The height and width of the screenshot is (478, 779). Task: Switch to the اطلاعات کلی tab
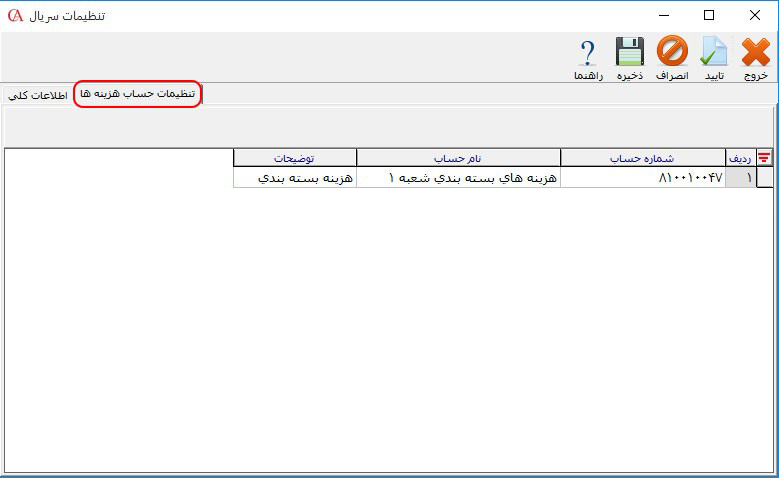tap(37, 96)
